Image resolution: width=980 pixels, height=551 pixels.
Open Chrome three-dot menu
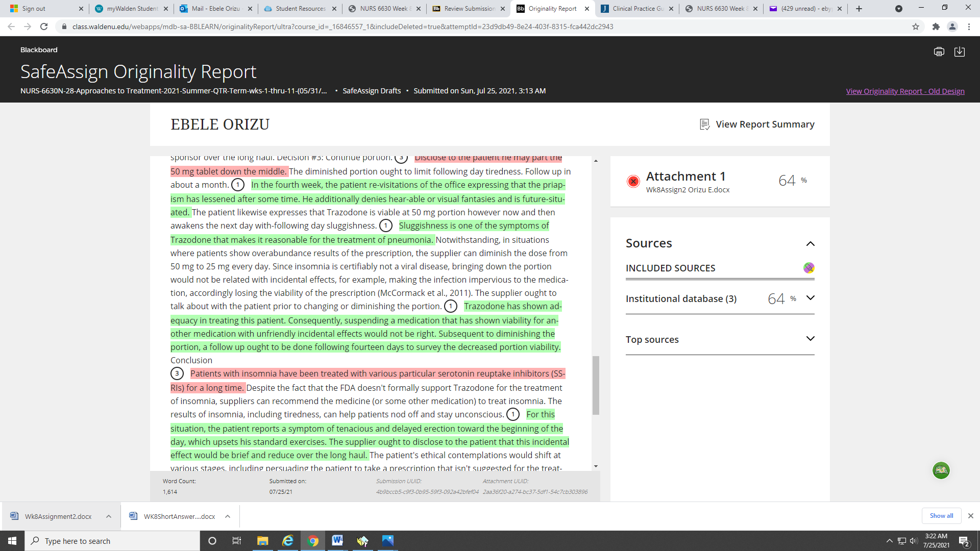point(969,27)
